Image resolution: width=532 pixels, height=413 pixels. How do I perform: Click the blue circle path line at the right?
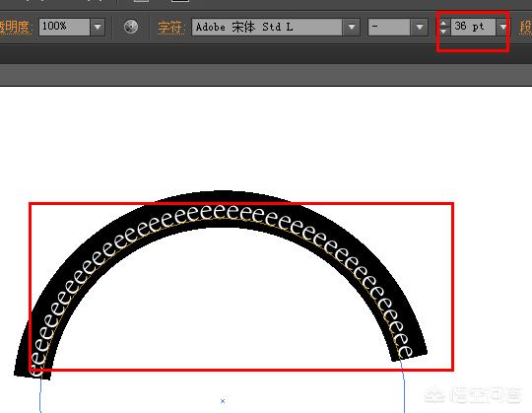point(403,386)
